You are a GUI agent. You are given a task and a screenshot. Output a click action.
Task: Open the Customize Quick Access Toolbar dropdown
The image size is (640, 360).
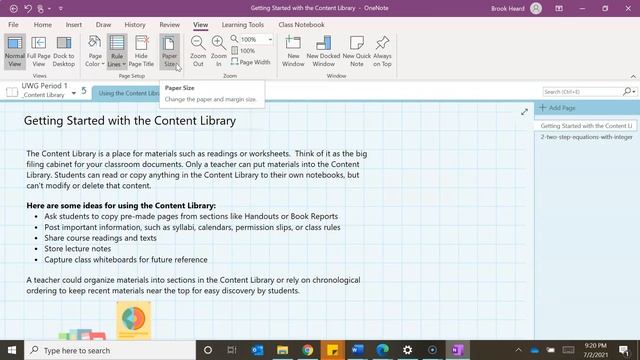61,8
